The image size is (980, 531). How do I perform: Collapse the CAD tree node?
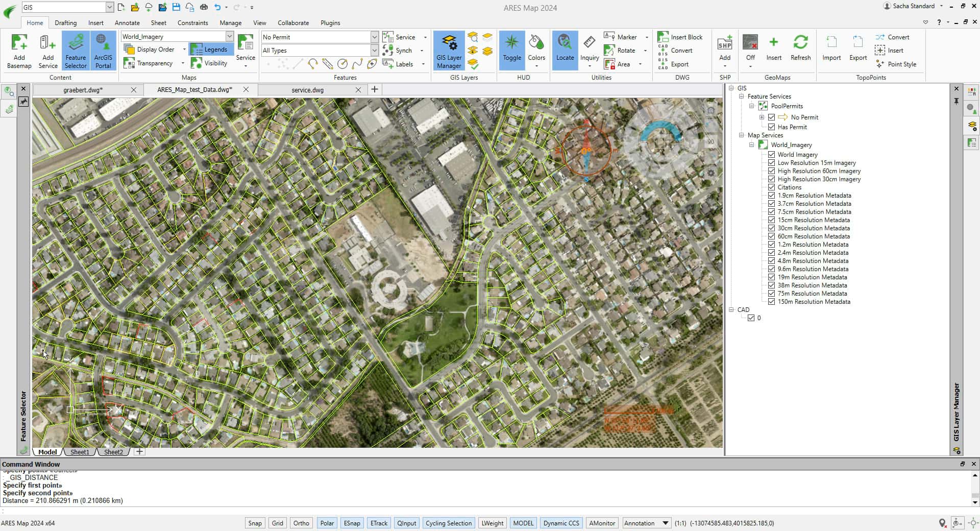tap(731, 309)
